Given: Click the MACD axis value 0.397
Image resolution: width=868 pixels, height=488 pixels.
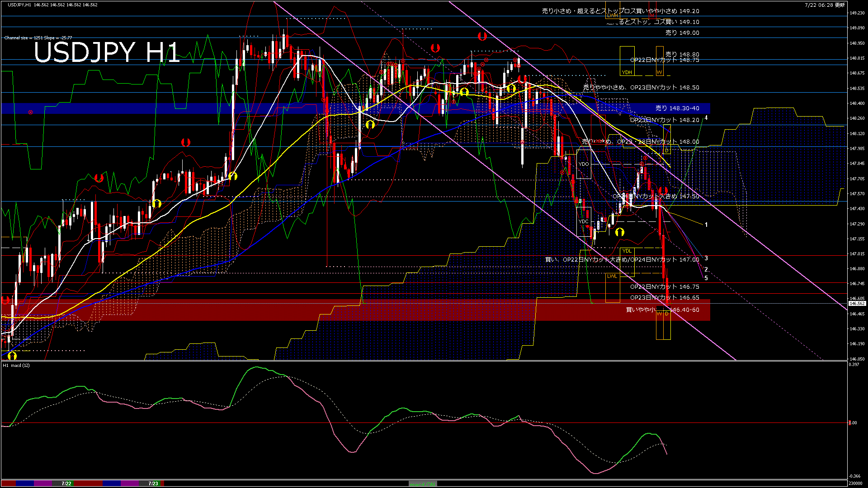Looking at the screenshot, I should click(x=854, y=365).
